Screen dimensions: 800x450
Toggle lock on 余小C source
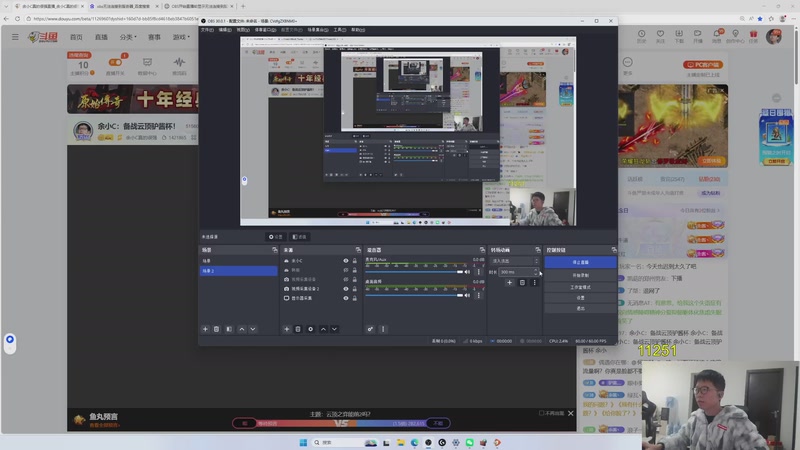coord(355,261)
